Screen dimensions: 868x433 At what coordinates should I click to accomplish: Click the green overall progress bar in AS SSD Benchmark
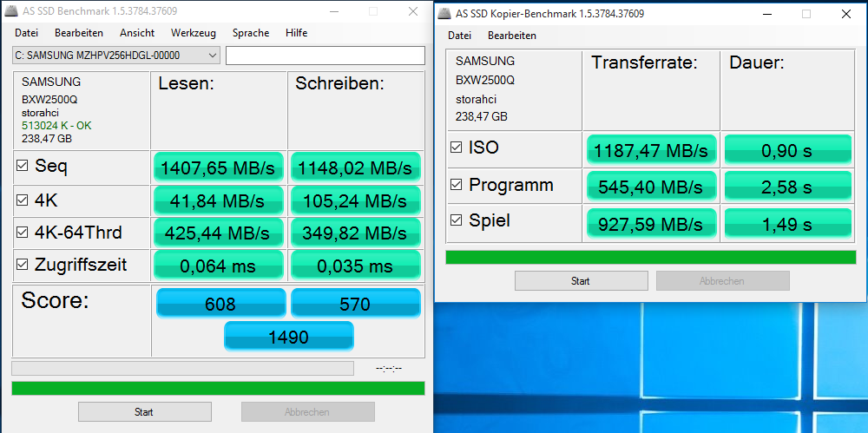coord(218,388)
